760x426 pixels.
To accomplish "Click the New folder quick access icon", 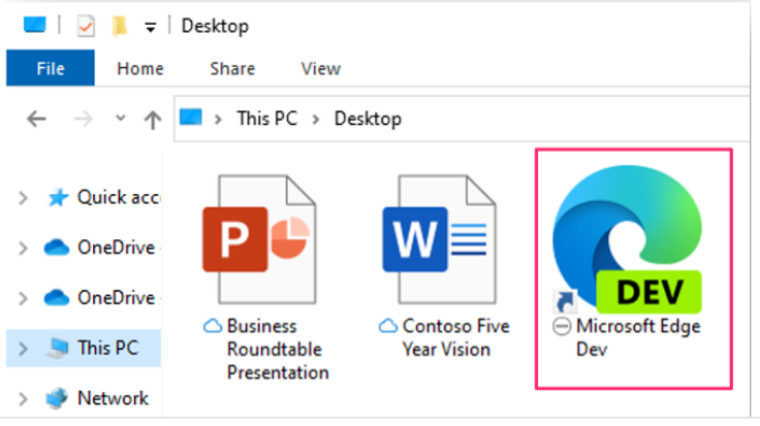I will tap(119, 26).
